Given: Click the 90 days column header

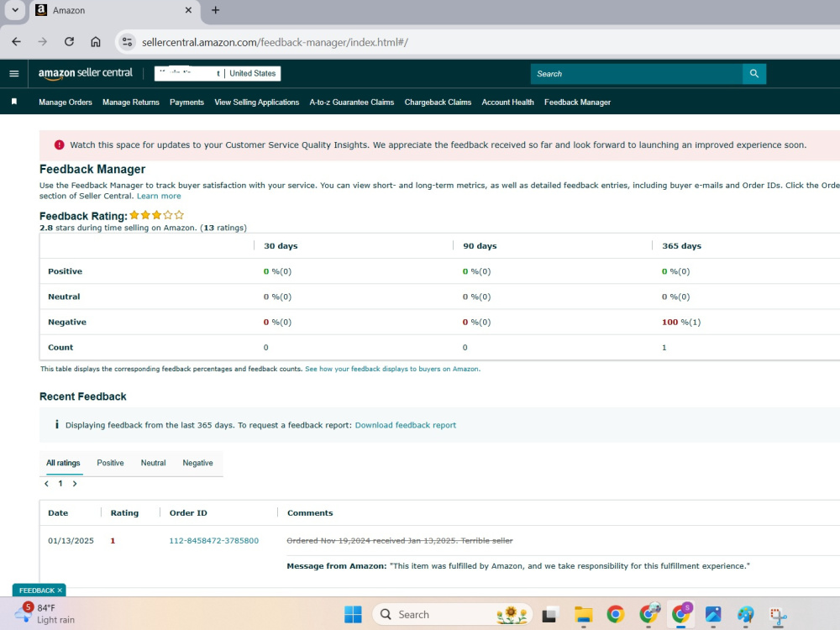Looking at the screenshot, I should point(480,246).
